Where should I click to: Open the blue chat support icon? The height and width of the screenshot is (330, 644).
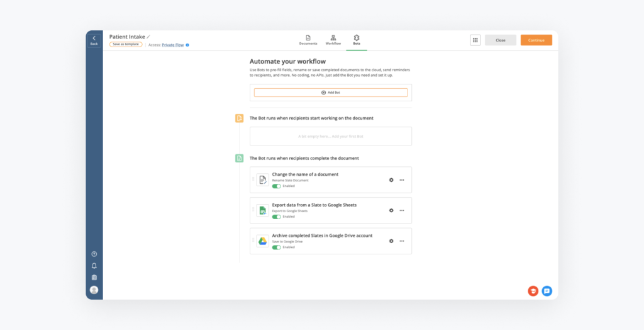pos(547,291)
